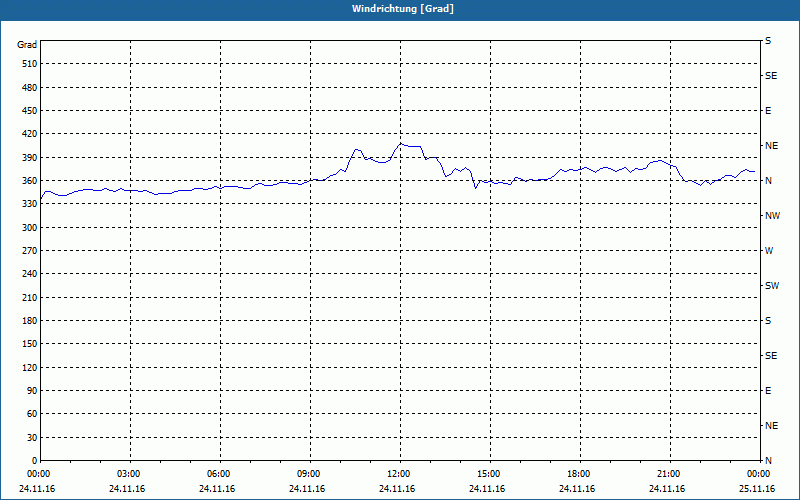
Task: Click the N compass label level with 360
Action: (768, 181)
